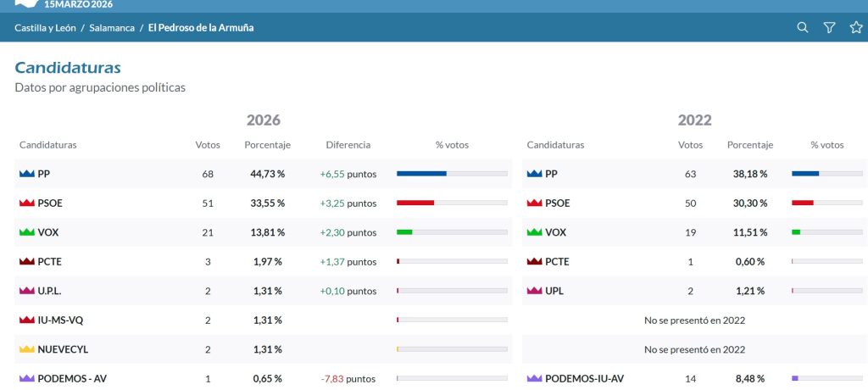The height and width of the screenshot is (390, 868).
Task: Go to Salamanca breadcrumb
Action: click(x=112, y=28)
